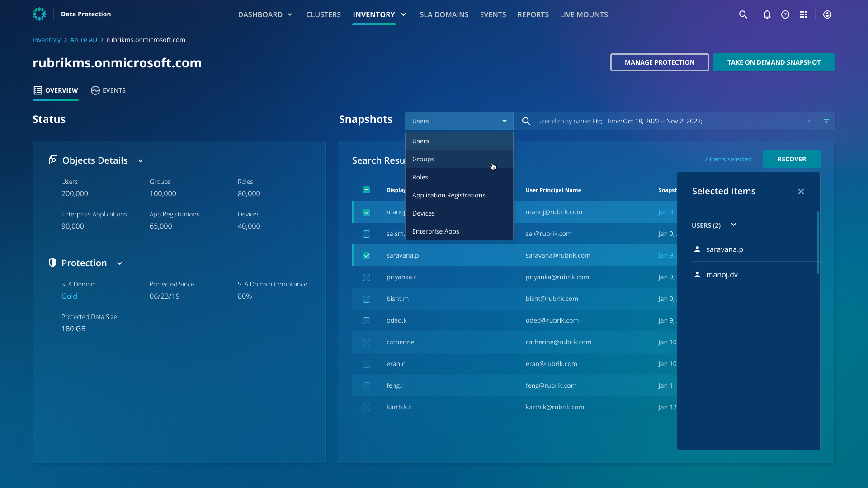The height and width of the screenshot is (488, 868).
Task: Open the Azure AD breadcrumb link
Action: [84, 40]
